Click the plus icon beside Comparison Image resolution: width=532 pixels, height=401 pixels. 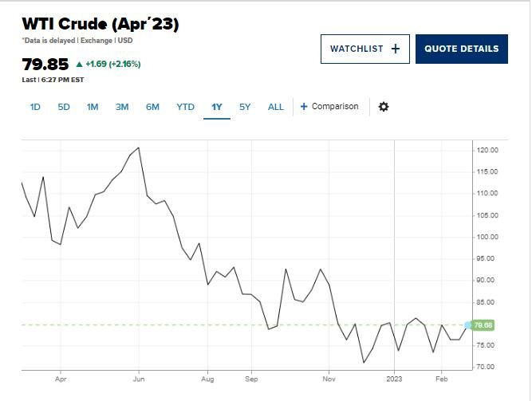coord(304,107)
